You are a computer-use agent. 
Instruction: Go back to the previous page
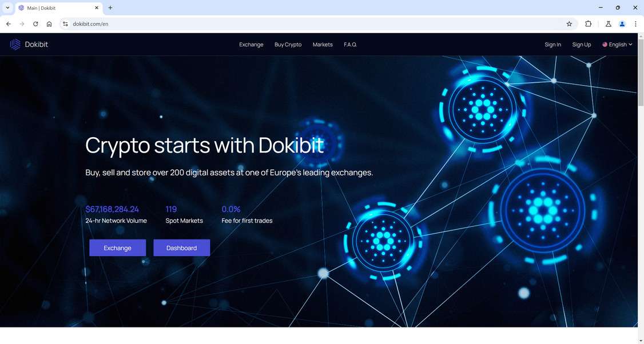[9, 24]
